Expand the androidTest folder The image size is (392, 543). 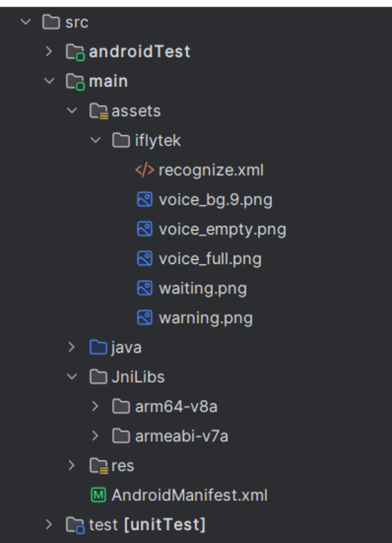point(49,52)
